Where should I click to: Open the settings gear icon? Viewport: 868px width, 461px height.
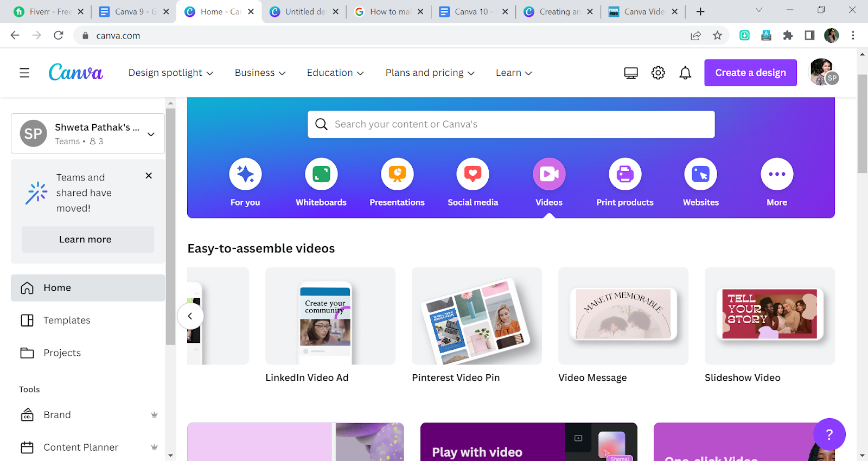pyautogui.click(x=658, y=73)
